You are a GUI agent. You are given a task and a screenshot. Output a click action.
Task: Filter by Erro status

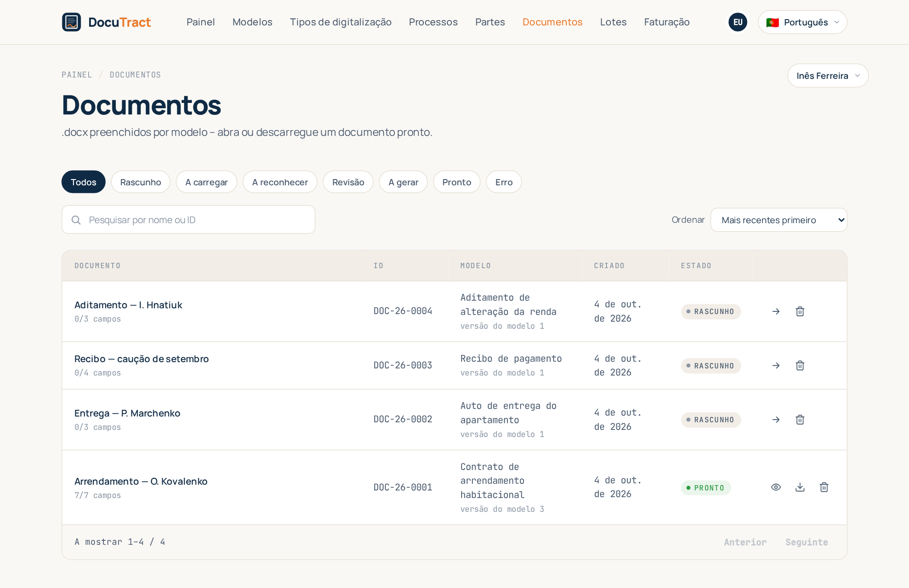[504, 182]
